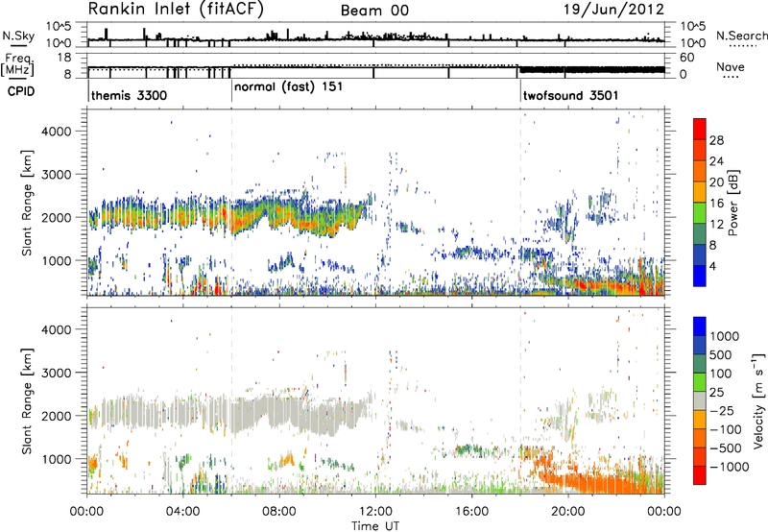Select the 'Slant Range [km]' label of velocity panel
Viewport: 768px width, 532px height.
pyautogui.click(x=27, y=400)
